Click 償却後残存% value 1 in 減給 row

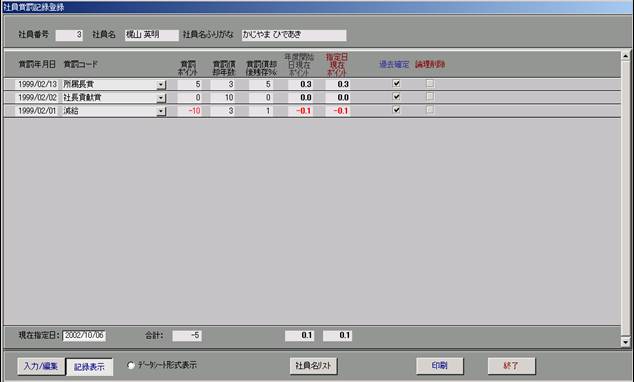[261, 111]
